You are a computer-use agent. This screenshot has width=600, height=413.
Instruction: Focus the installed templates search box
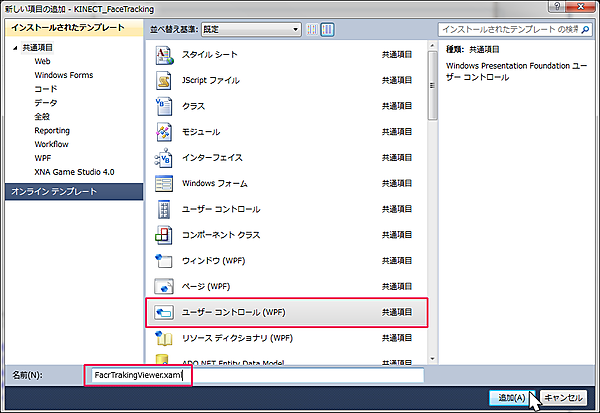pos(515,29)
